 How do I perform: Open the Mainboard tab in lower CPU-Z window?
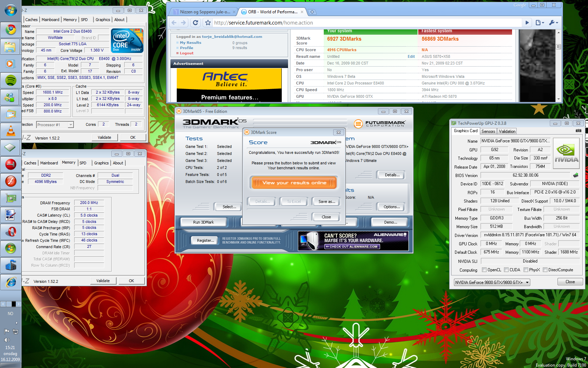coord(49,163)
